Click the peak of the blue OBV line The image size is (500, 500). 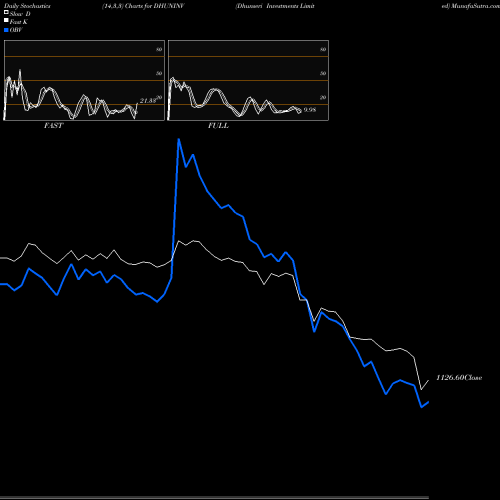pyautogui.click(x=179, y=139)
